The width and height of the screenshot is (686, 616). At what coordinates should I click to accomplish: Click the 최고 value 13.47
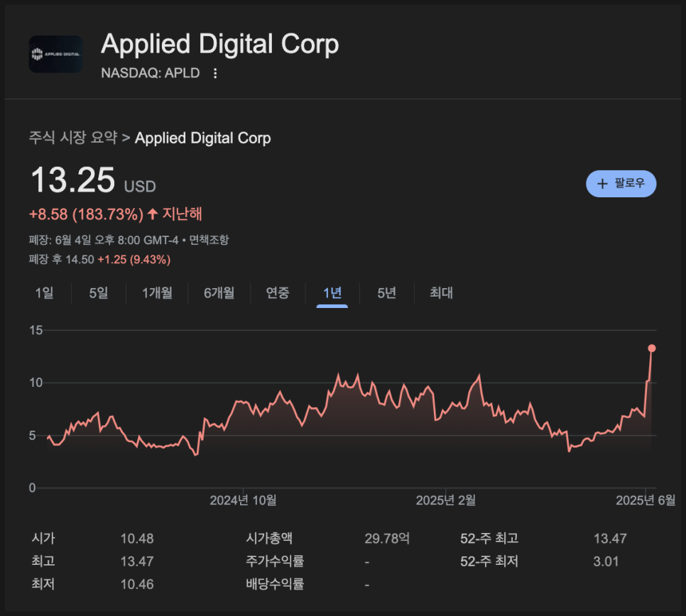137,561
